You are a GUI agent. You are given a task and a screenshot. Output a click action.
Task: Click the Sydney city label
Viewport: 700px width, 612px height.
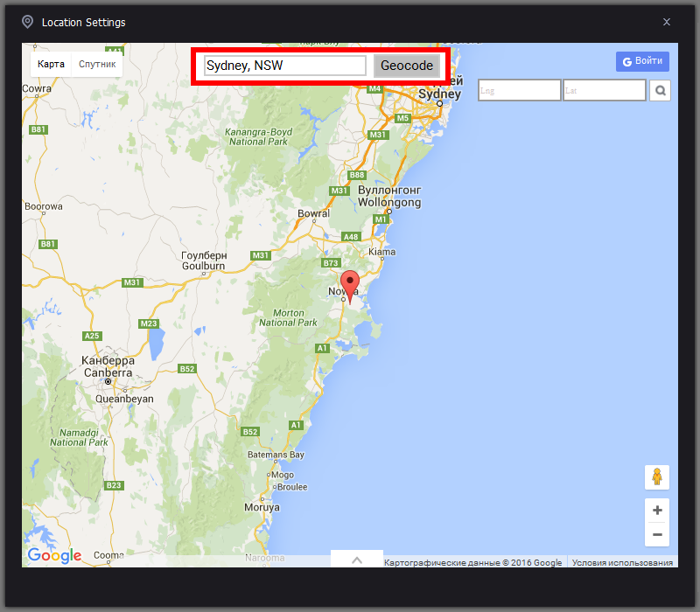click(439, 94)
